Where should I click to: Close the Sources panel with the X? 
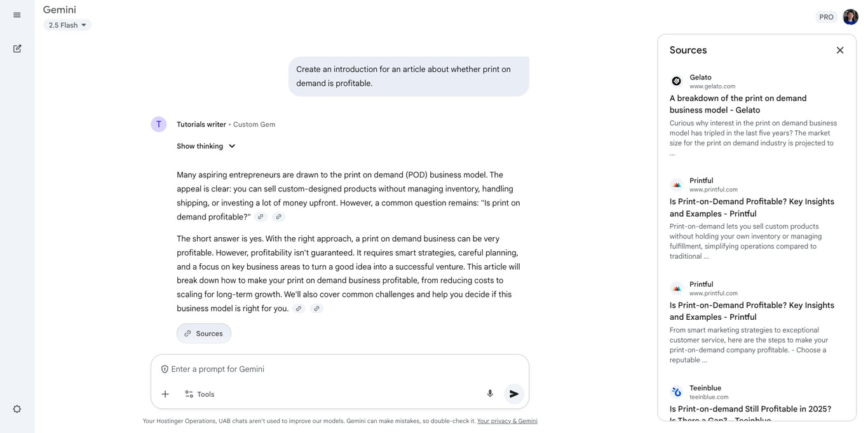[x=839, y=50]
